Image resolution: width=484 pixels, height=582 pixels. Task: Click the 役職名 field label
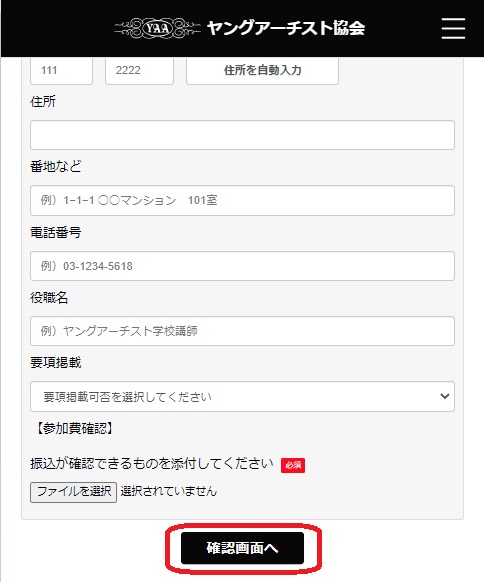49,298
